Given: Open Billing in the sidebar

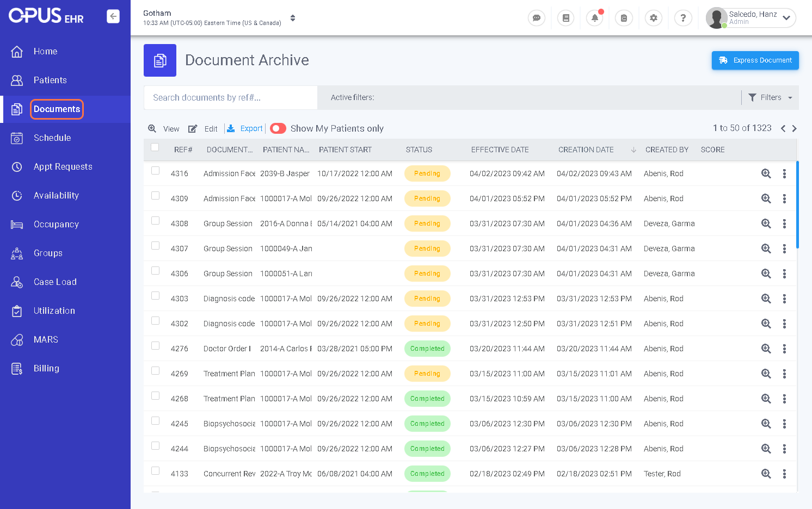Looking at the screenshot, I should 46,368.
